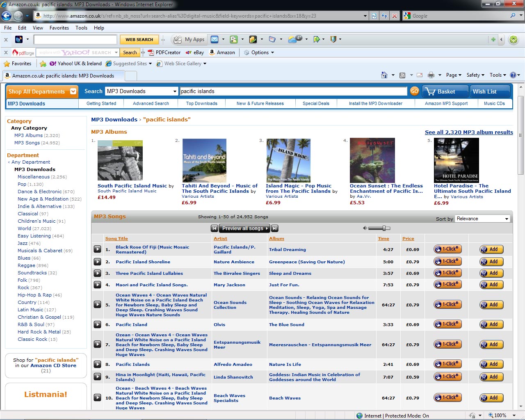Open Shop All Departments dropdown
This screenshot has width=525, height=420.
point(42,91)
